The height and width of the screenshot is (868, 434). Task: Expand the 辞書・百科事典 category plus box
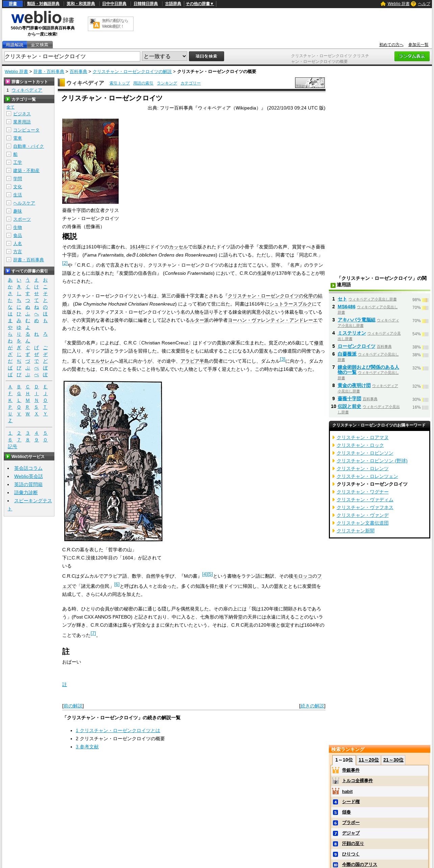pos(9,260)
